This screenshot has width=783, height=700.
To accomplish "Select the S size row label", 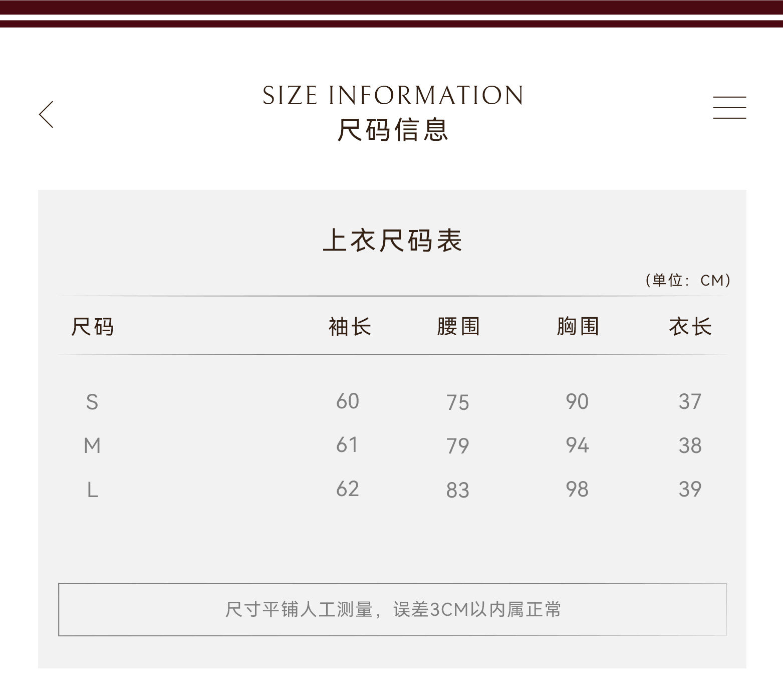I will [92, 402].
